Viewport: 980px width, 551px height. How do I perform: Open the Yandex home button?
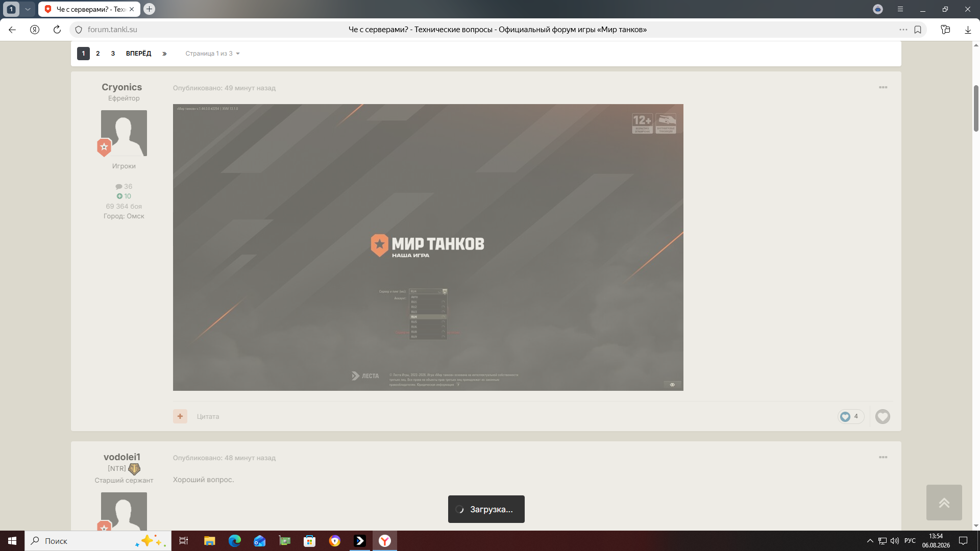35,30
